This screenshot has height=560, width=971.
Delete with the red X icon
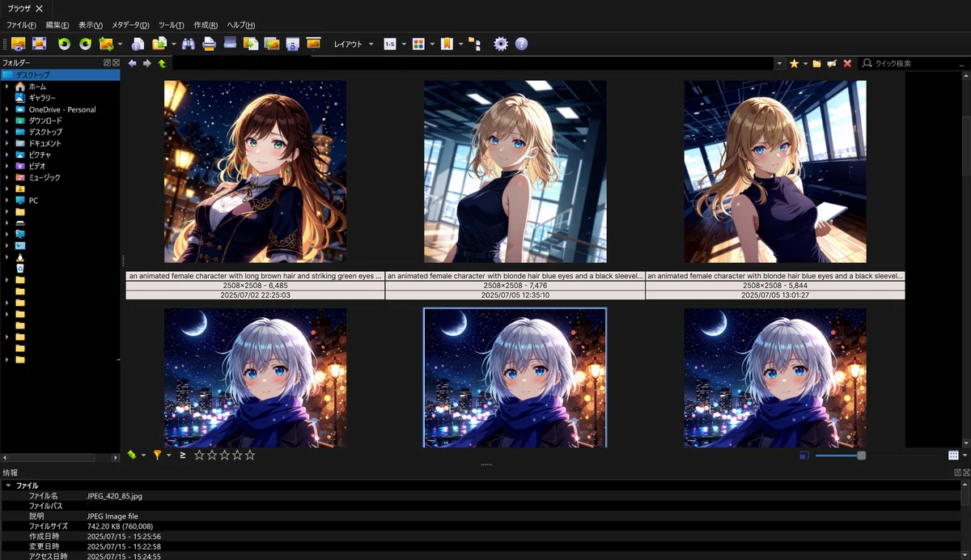[847, 63]
